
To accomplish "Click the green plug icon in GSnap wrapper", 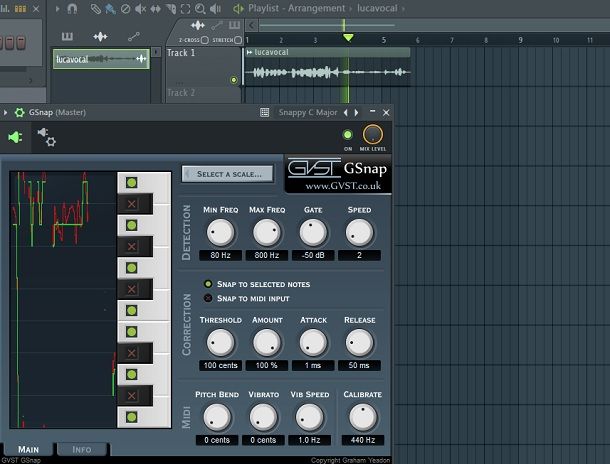I will click(x=15, y=137).
